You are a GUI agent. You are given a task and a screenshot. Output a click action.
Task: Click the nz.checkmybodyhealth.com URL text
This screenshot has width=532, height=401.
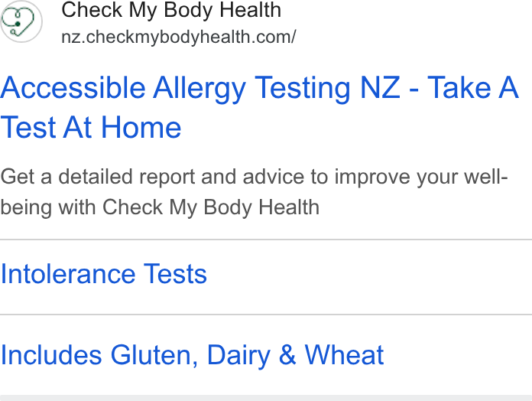[x=178, y=37]
